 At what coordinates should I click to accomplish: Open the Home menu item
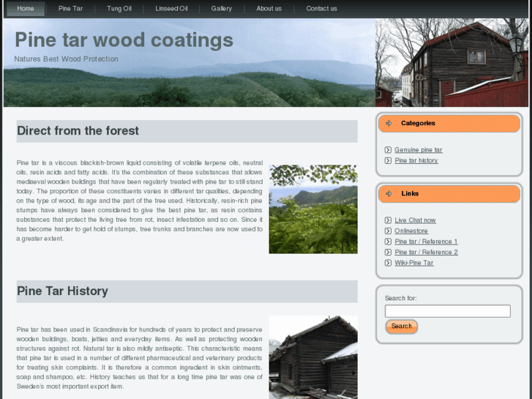(x=25, y=9)
